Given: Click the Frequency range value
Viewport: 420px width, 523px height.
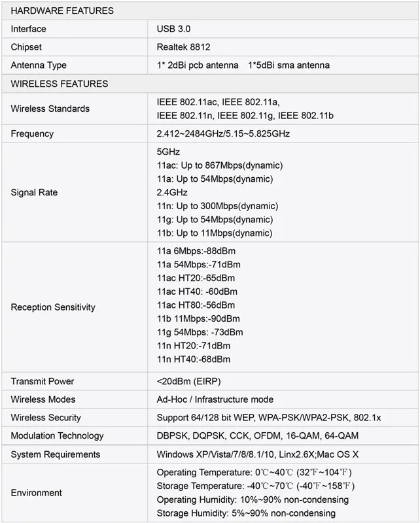Looking at the screenshot, I should [x=223, y=134].
